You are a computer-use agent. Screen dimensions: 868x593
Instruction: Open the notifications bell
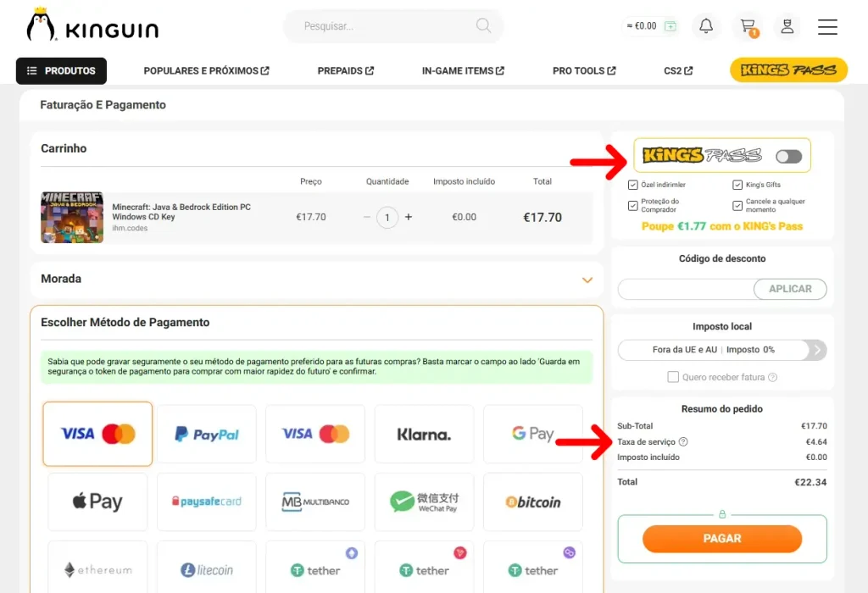[706, 26]
